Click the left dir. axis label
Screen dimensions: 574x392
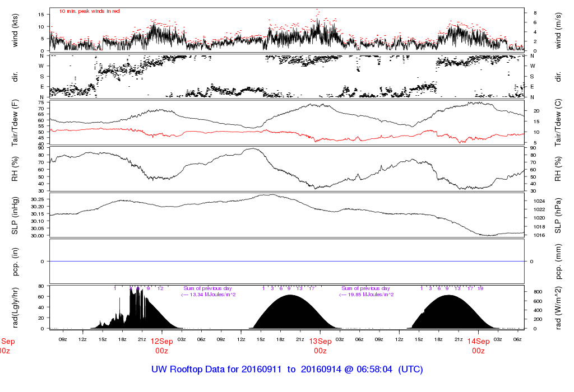[x=15, y=76]
